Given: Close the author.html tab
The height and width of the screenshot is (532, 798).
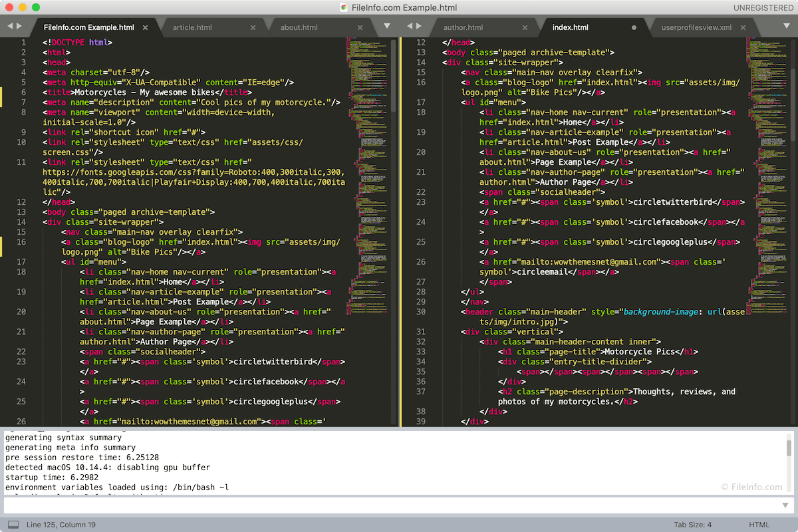Looking at the screenshot, I should point(525,28).
